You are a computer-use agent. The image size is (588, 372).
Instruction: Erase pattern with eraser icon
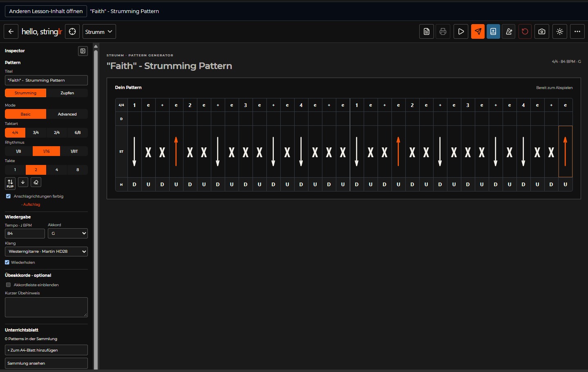click(36, 182)
